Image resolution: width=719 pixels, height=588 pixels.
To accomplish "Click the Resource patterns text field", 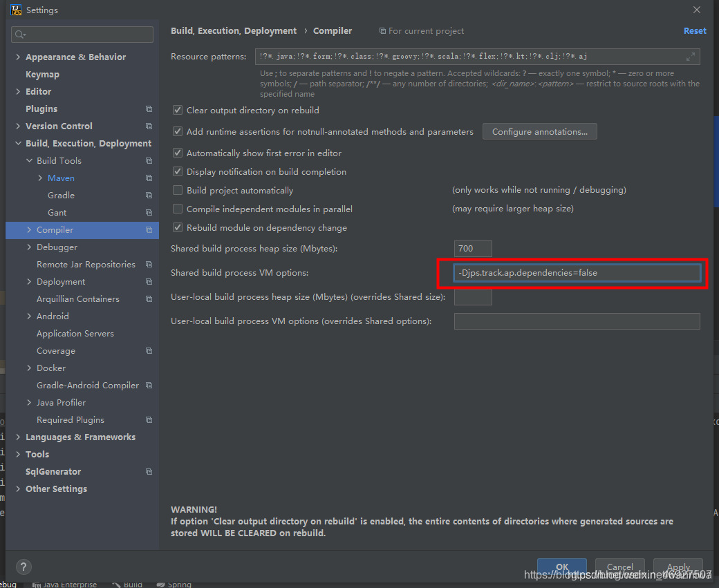I will (x=477, y=57).
